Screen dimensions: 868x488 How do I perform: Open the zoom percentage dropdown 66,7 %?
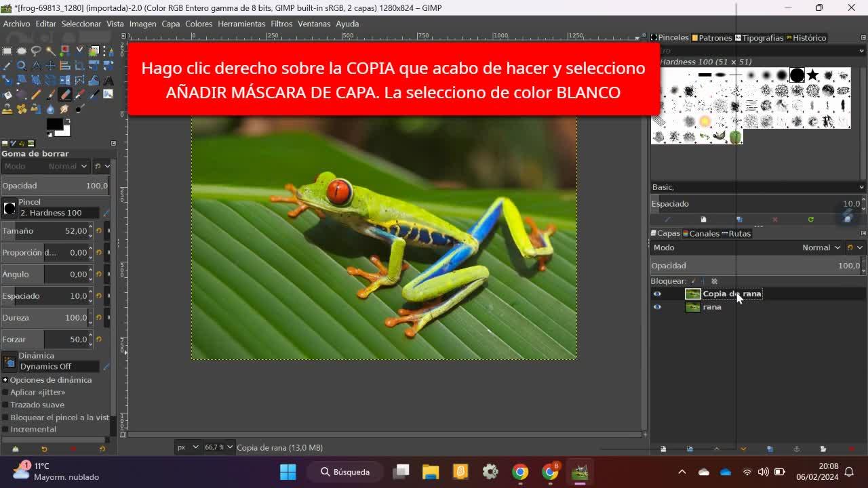220,447
